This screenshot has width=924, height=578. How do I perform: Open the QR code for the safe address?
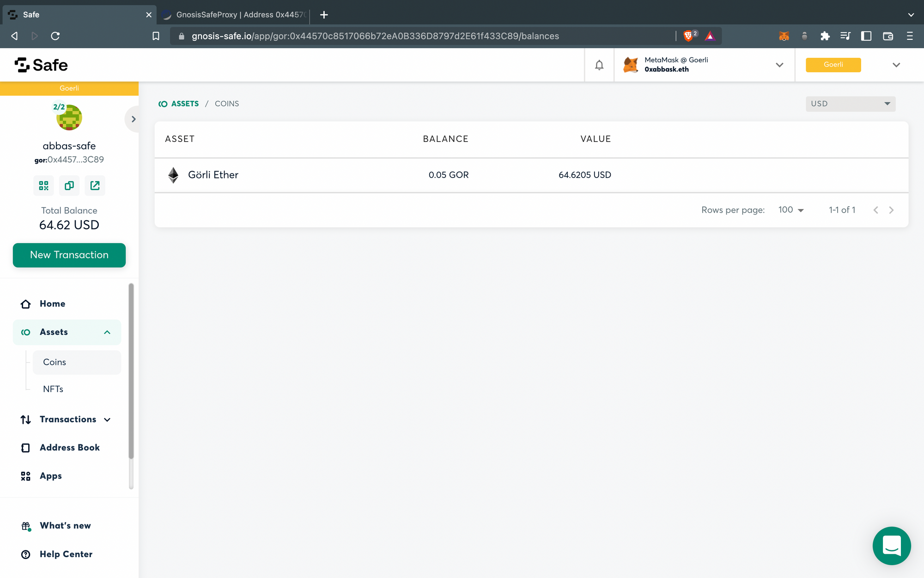coord(43,185)
